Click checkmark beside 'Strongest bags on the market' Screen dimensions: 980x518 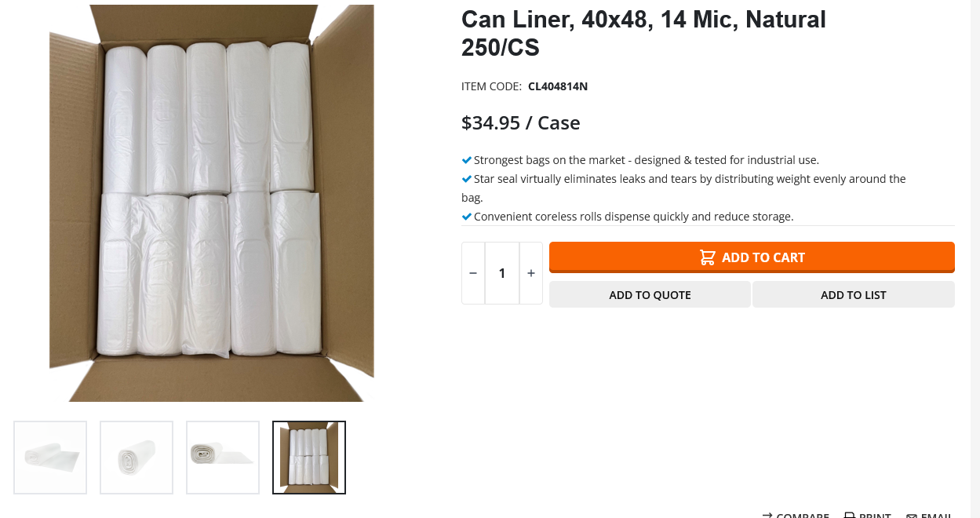click(x=467, y=160)
